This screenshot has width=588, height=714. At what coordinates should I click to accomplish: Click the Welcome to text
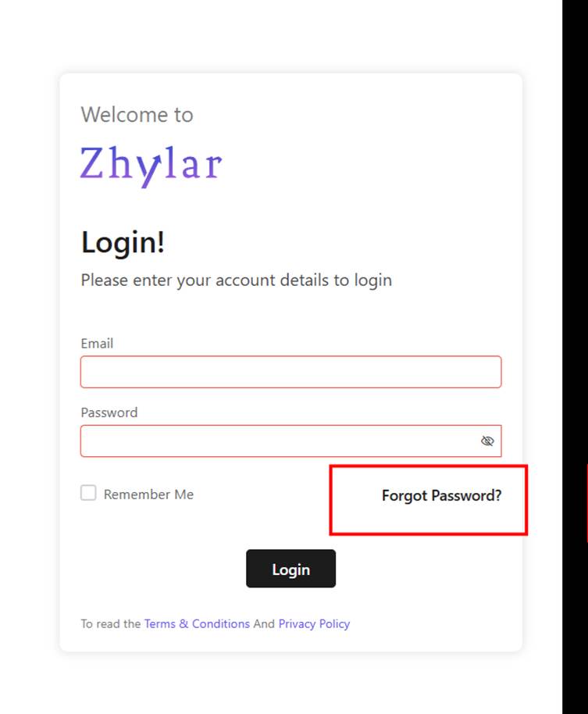(x=137, y=115)
